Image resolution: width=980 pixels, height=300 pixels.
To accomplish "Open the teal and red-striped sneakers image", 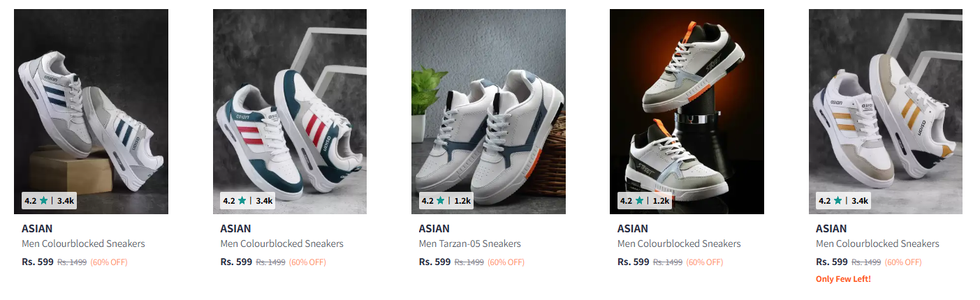I will [x=289, y=105].
